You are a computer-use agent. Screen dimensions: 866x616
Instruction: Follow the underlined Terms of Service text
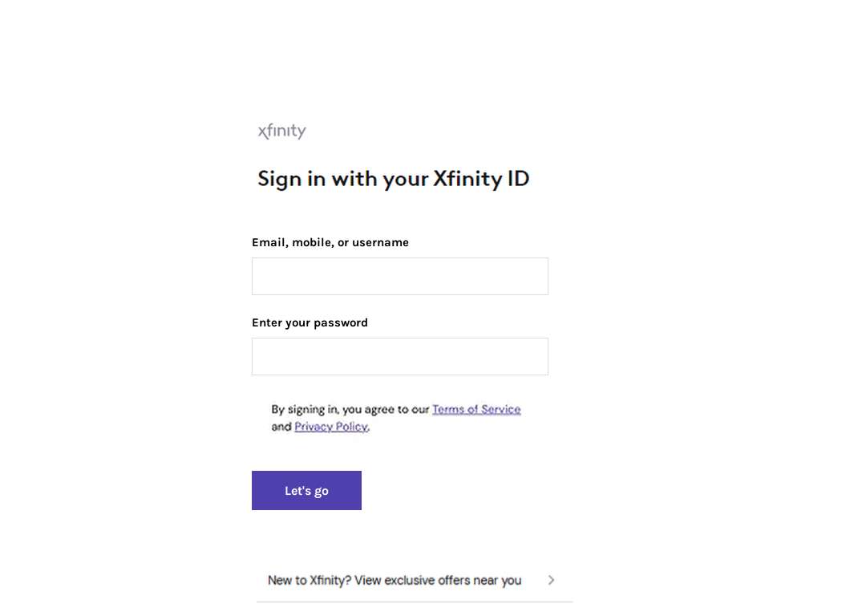[x=476, y=409]
